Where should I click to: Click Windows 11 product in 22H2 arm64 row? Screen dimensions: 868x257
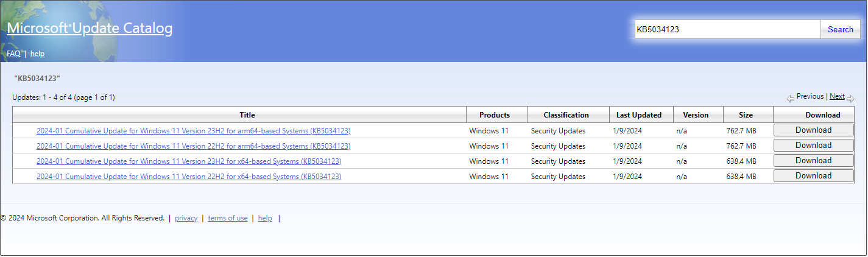(489, 146)
